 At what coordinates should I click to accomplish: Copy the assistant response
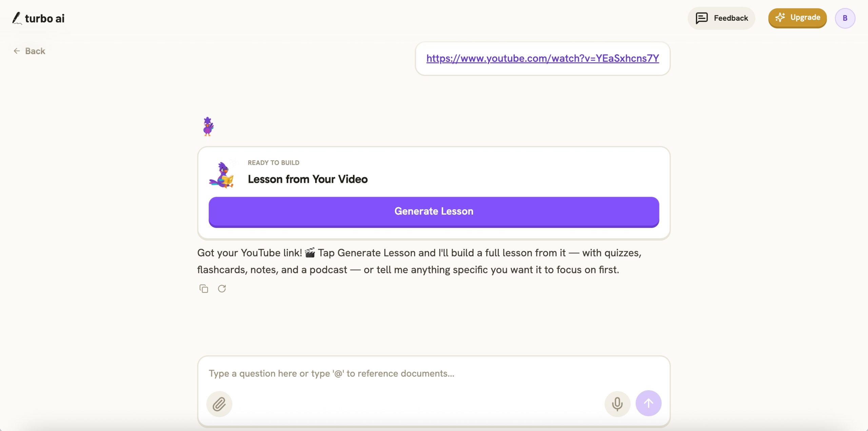pos(204,289)
